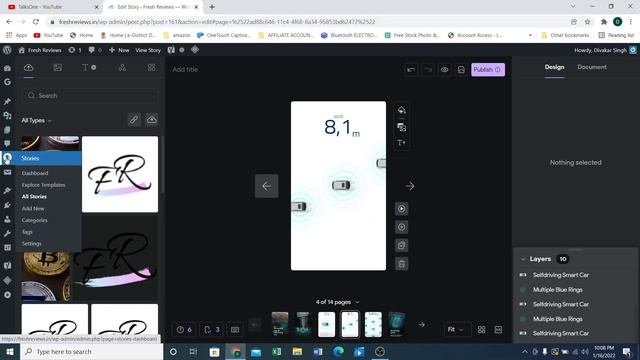Open the checklist showing 6 issues
The image size is (640, 360).
184,329
